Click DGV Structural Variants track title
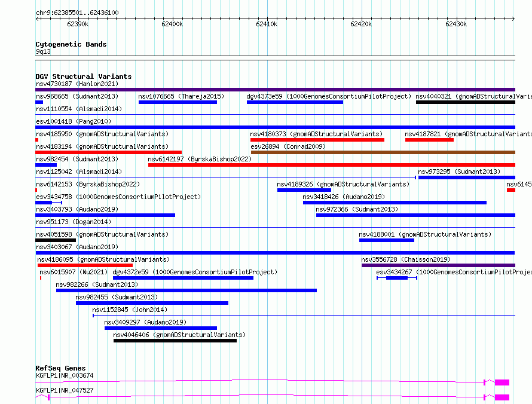This screenshot has height=404, width=532. coord(84,76)
